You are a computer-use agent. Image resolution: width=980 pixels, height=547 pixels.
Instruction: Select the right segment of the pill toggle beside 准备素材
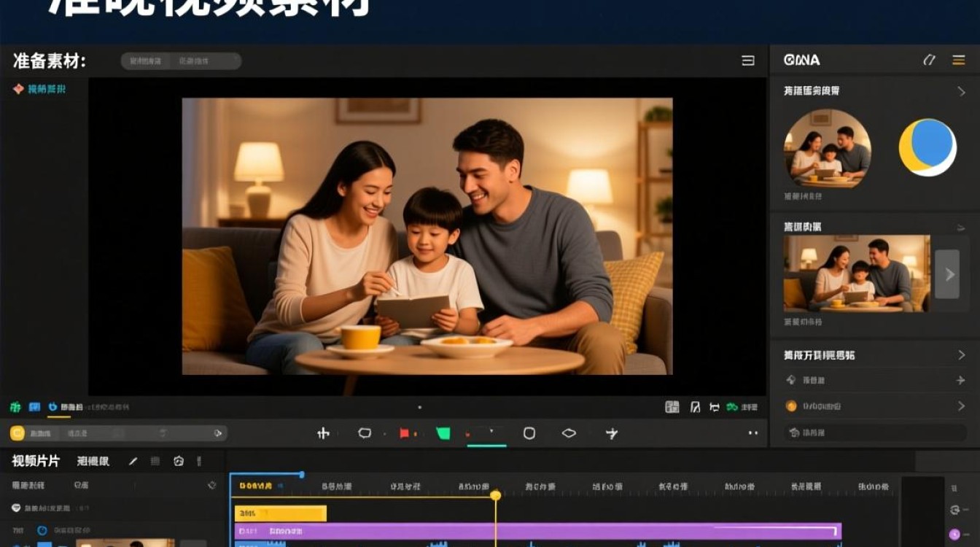pos(205,61)
